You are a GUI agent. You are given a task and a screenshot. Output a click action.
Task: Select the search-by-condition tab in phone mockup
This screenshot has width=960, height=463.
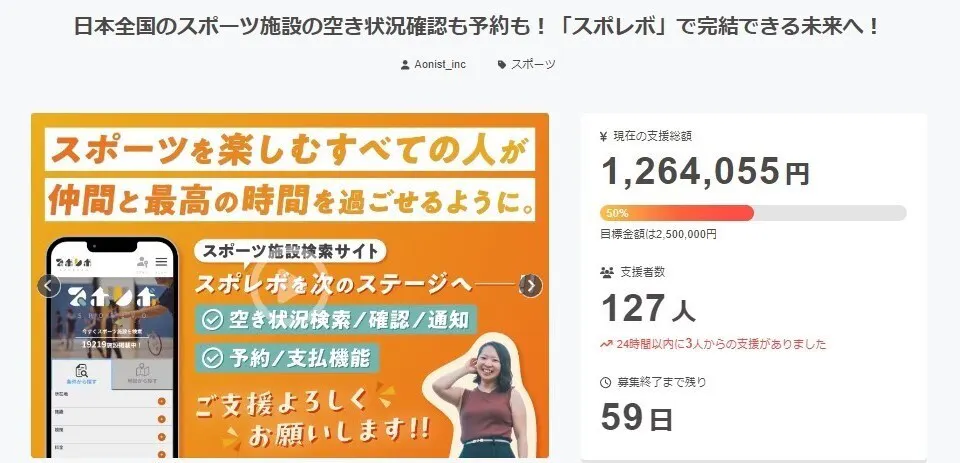click(81, 375)
